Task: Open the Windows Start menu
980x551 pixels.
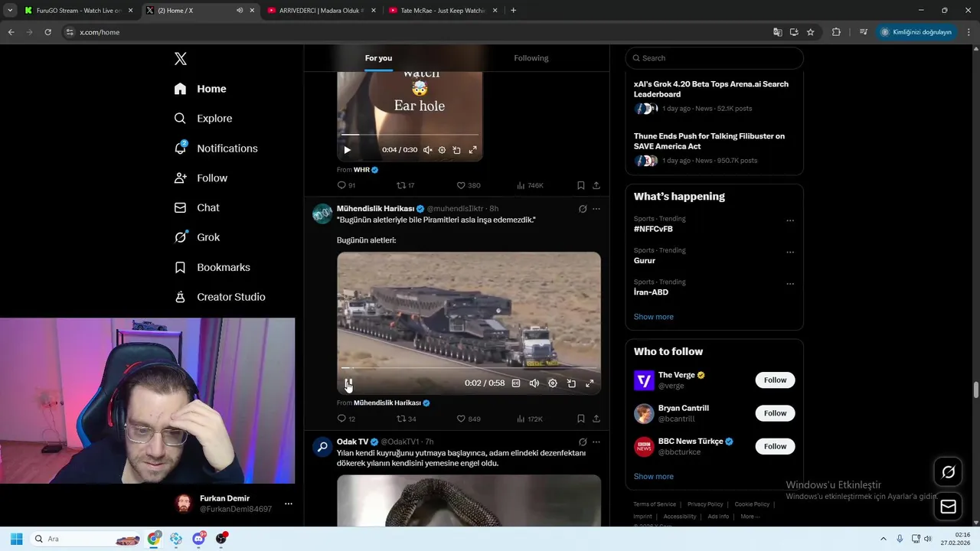Action: pyautogui.click(x=16, y=539)
